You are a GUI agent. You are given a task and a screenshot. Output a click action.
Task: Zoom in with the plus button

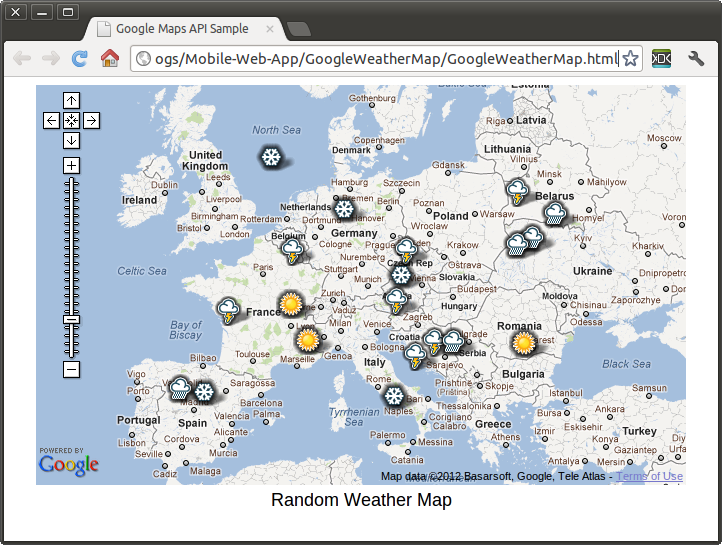(71, 165)
